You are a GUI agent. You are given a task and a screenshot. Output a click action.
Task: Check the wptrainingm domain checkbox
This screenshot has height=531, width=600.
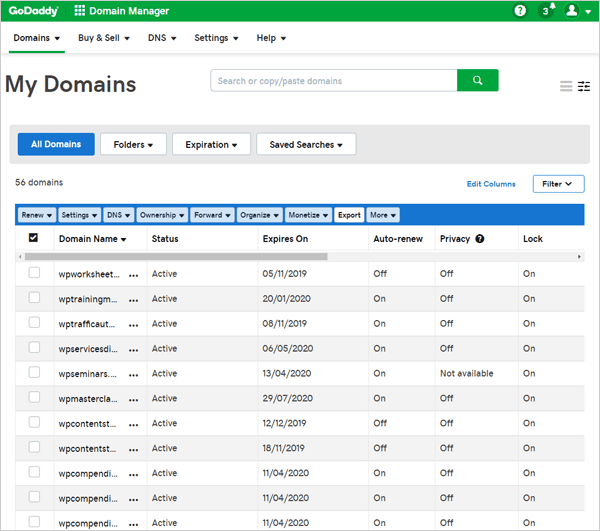click(34, 297)
